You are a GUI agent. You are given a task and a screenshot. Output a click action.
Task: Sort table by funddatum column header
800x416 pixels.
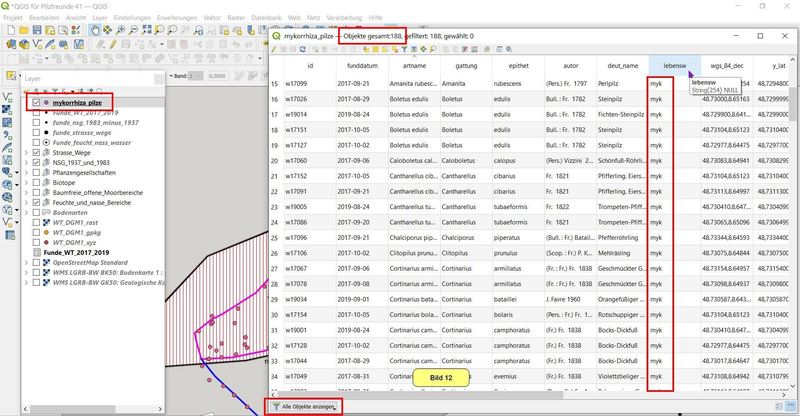pos(362,66)
